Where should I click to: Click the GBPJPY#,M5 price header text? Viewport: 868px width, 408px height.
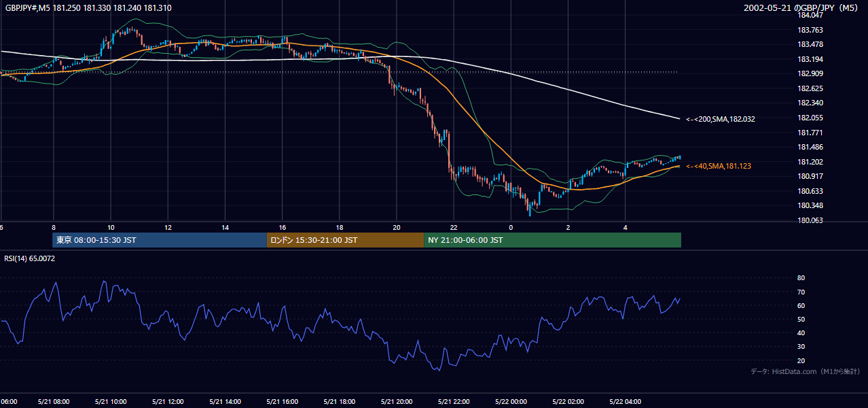tap(88, 7)
